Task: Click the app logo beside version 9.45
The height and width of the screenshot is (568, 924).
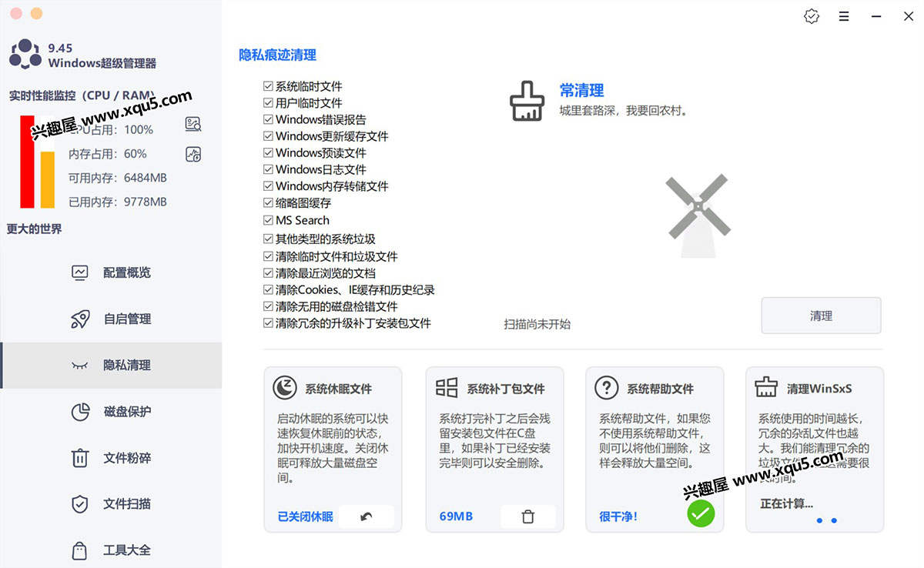Action: pyautogui.click(x=25, y=55)
